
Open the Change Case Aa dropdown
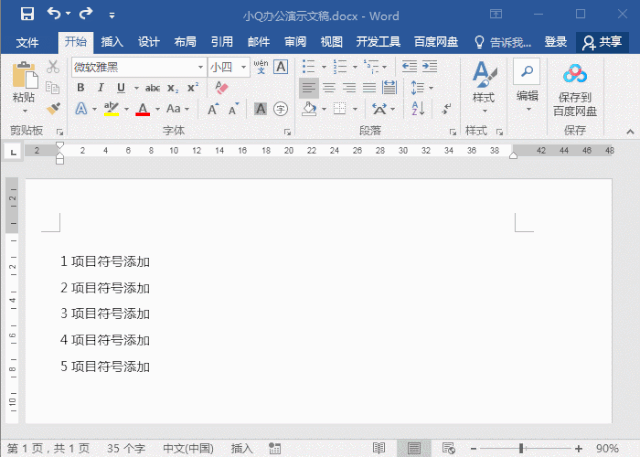178,109
